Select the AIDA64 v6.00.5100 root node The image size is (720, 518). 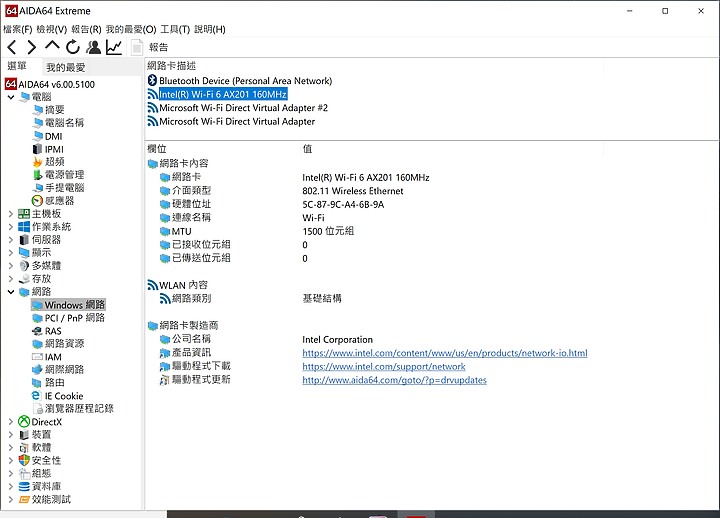coord(50,84)
